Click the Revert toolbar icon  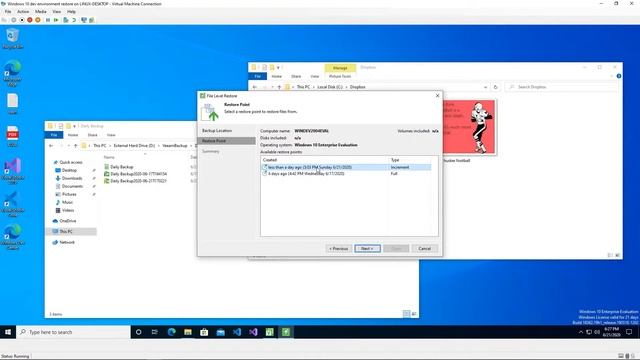coord(74,20)
